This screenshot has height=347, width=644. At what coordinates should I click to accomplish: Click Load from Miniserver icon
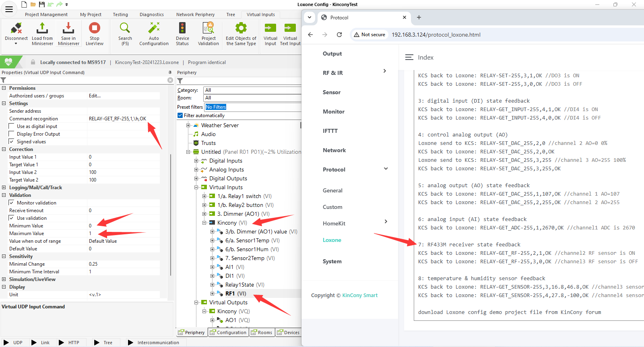point(42,28)
